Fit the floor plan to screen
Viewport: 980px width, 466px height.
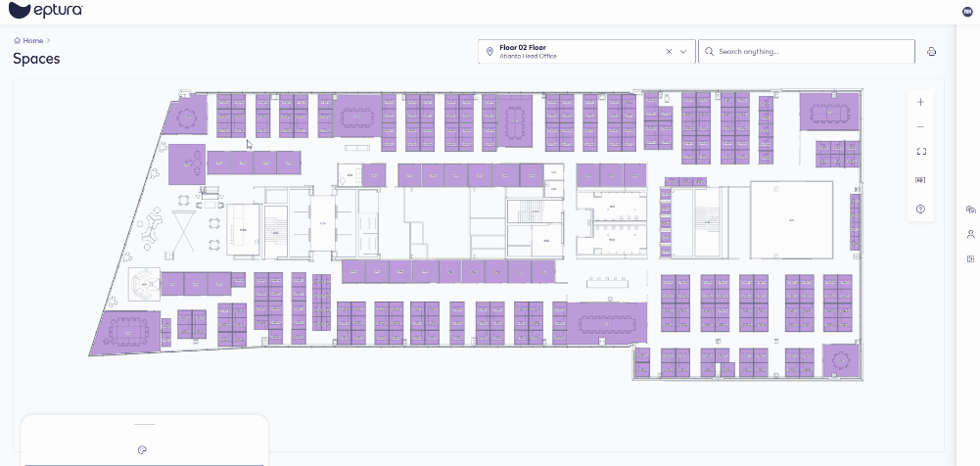(x=920, y=151)
